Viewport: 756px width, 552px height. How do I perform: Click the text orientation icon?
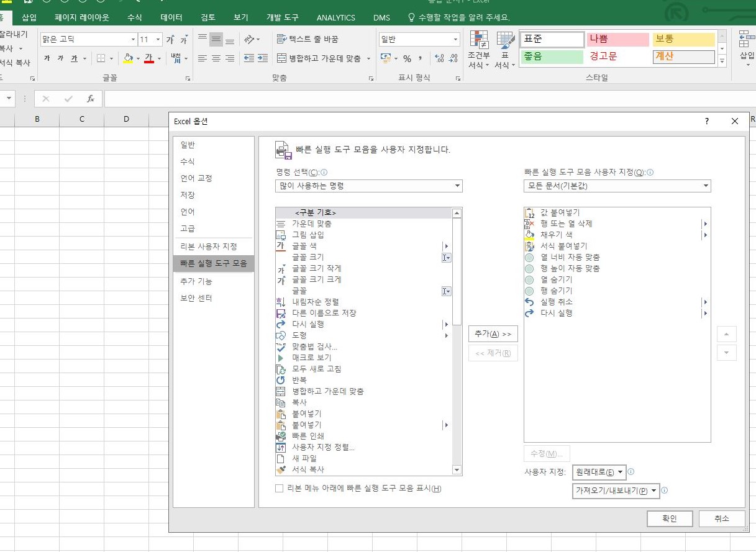click(x=250, y=39)
